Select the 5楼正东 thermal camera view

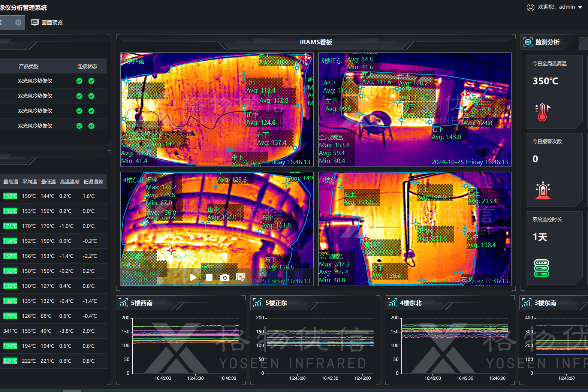tap(414, 109)
